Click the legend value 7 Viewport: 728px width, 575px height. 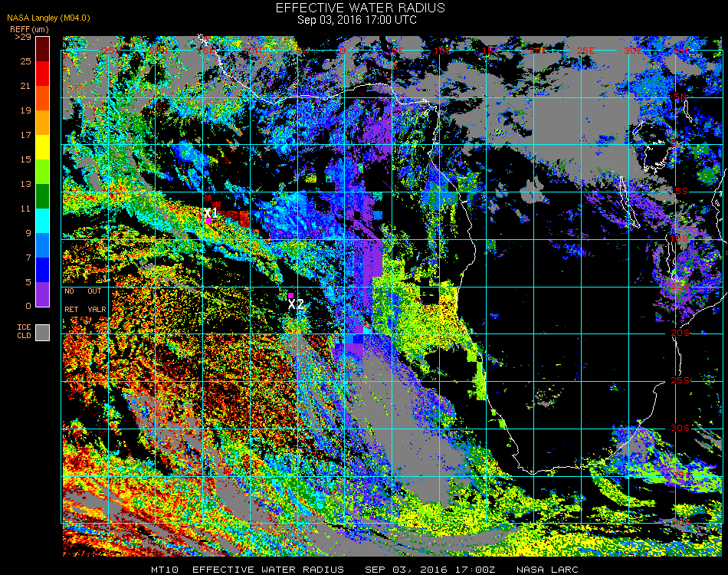[28, 258]
